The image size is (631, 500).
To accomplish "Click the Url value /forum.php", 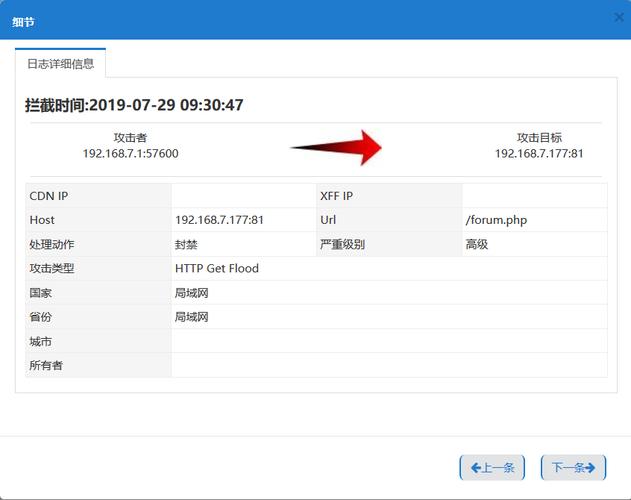I will [x=496, y=220].
